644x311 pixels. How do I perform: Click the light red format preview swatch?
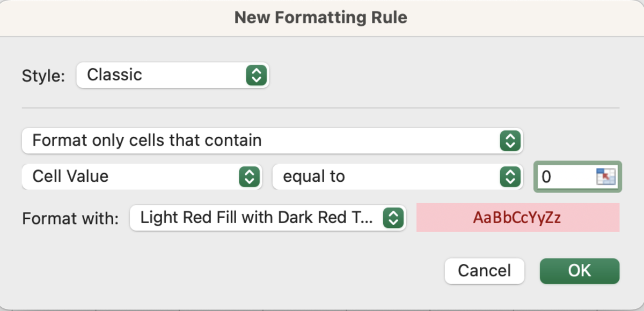point(518,218)
